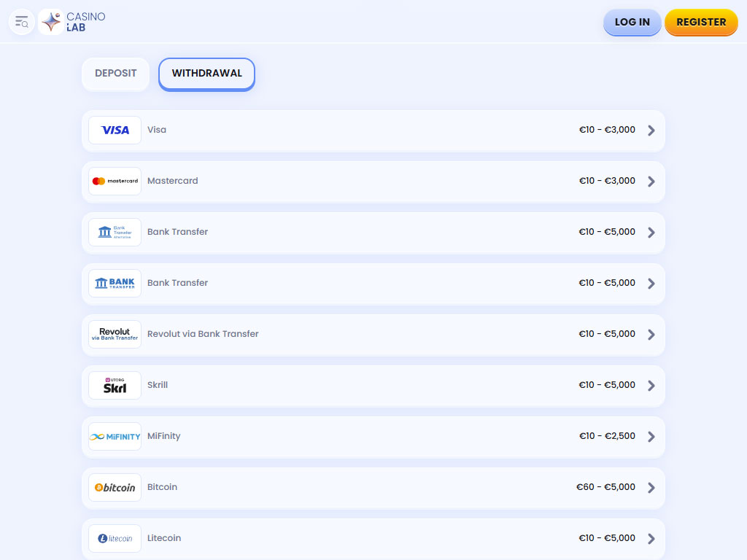Image resolution: width=747 pixels, height=560 pixels.
Task: Expand the MiFinity row chevron
Action: [x=651, y=436]
